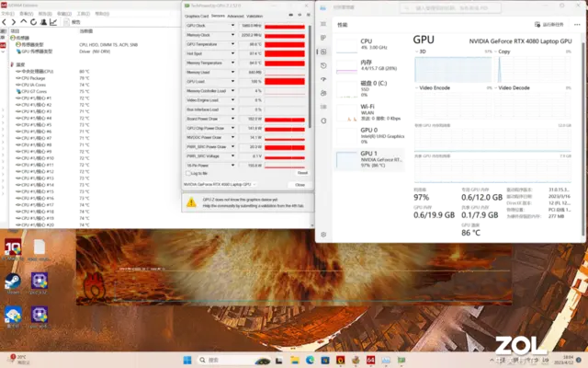Select GPU 1 NVIDIA GeForce entry
This screenshot has width=588, height=368.
point(369,159)
